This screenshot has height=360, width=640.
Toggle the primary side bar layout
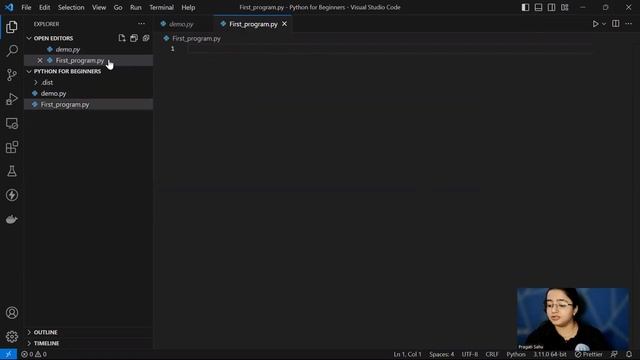(x=525, y=7)
